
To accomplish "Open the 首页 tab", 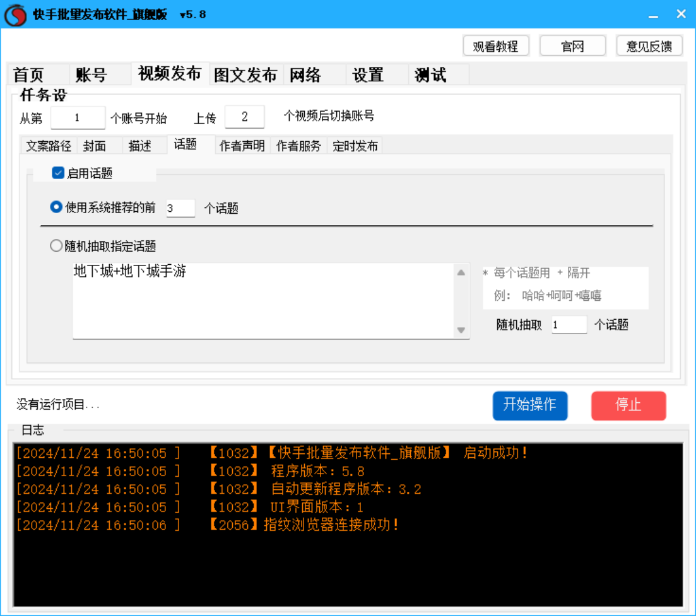I will (x=38, y=74).
